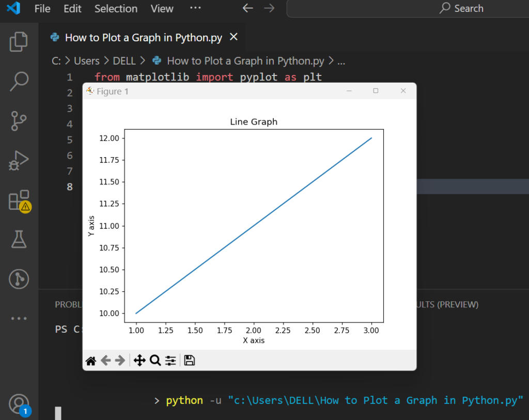529x420 pixels.
Task: Click the 12.00 y-axis tick label
Action: [110, 138]
